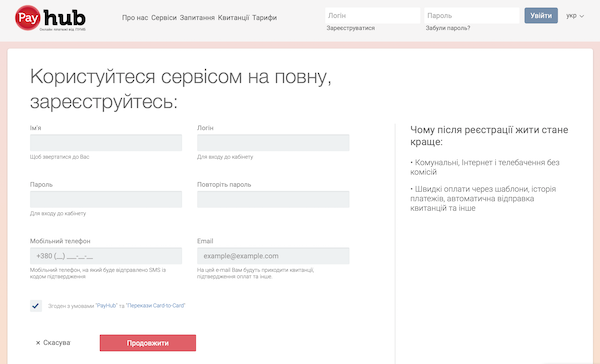The height and width of the screenshot is (364, 600).
Task: Click the Забули пароль? link
Action: coord(448,28)
